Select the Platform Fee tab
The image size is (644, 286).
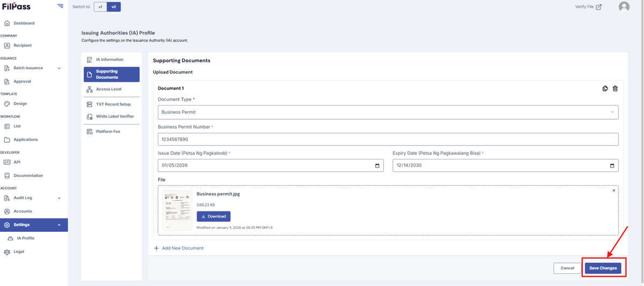point(112,131)
